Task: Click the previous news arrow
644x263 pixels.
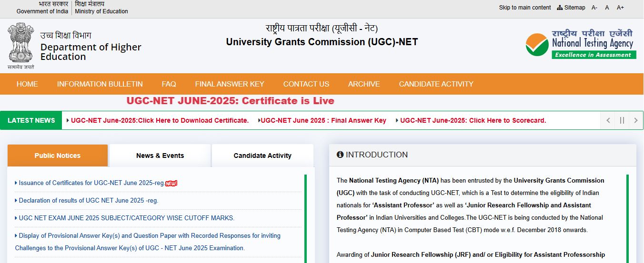Action: coord(608,120)
